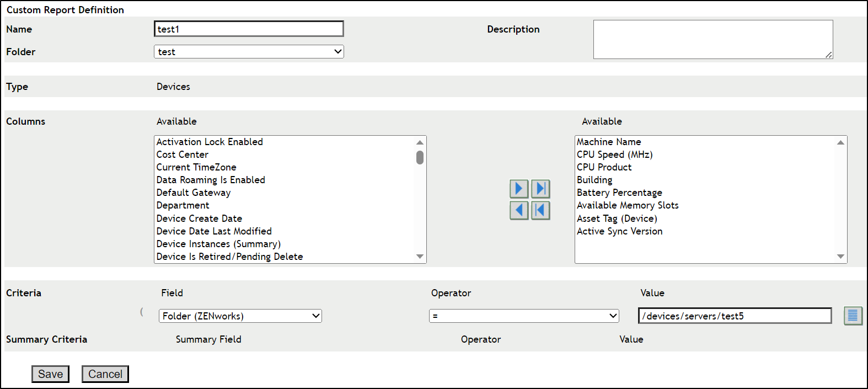Click the move selected column right arrow
This screenshot has height=389, width=868.
click(519, 189)
